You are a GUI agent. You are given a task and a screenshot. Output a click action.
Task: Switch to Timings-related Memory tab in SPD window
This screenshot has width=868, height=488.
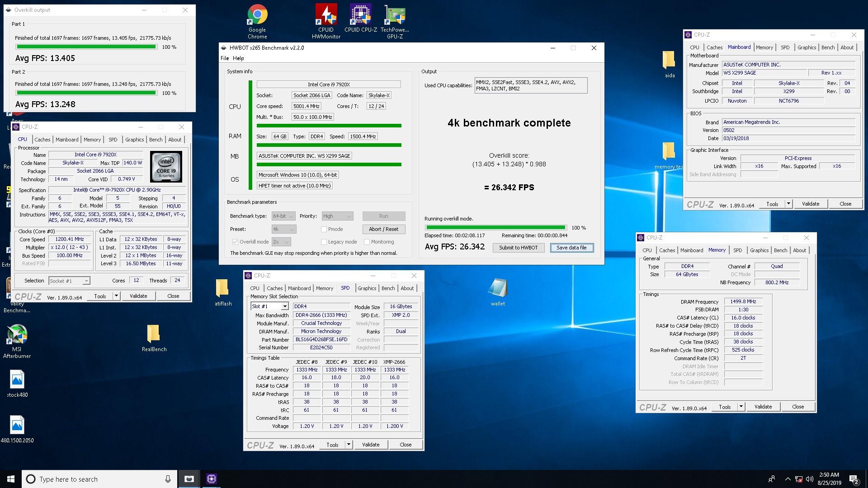point(324,288)
